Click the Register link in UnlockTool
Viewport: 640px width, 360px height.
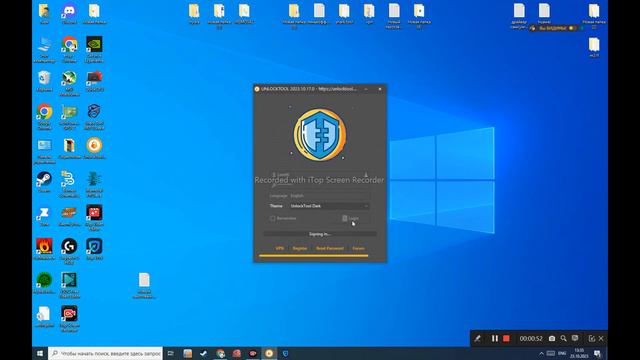[x=300, y=248]
